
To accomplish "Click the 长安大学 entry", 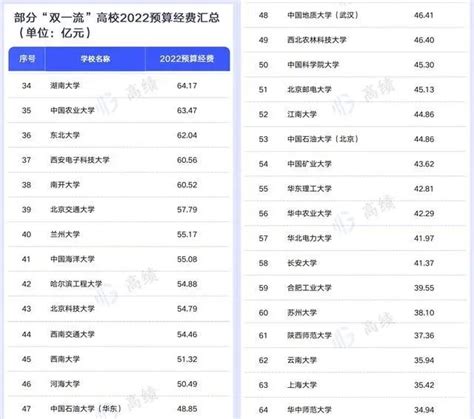I will (302, 263).
